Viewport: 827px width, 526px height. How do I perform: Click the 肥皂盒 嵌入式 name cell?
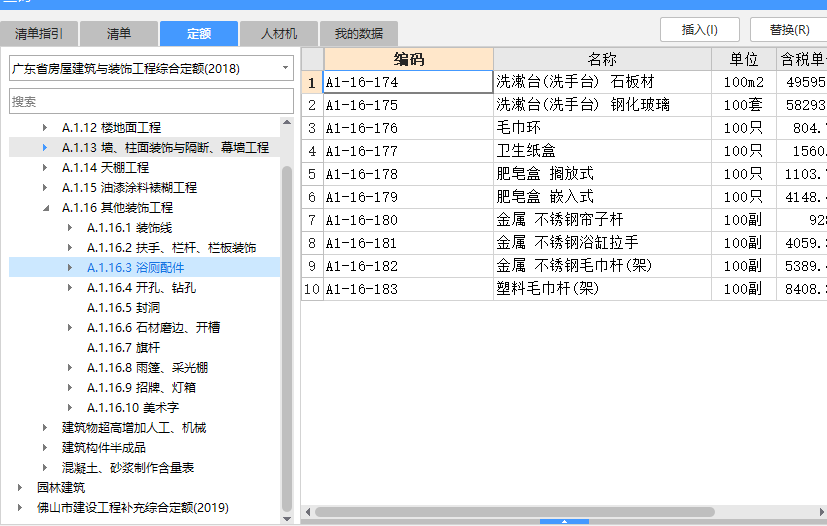602,197
